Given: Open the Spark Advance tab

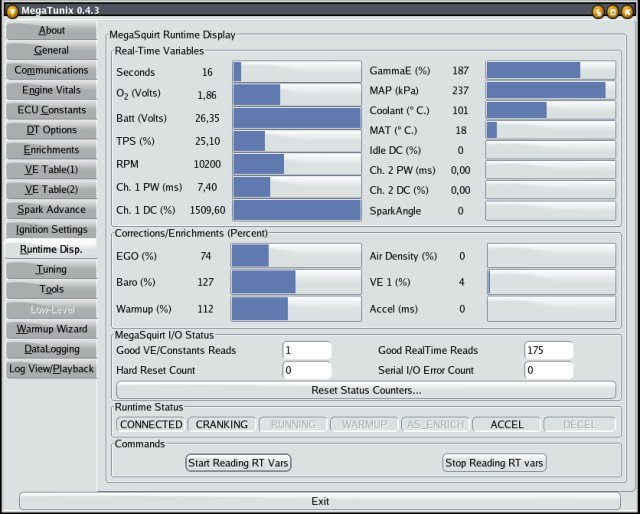Looking at the screenshot, I should coord(51,210).
